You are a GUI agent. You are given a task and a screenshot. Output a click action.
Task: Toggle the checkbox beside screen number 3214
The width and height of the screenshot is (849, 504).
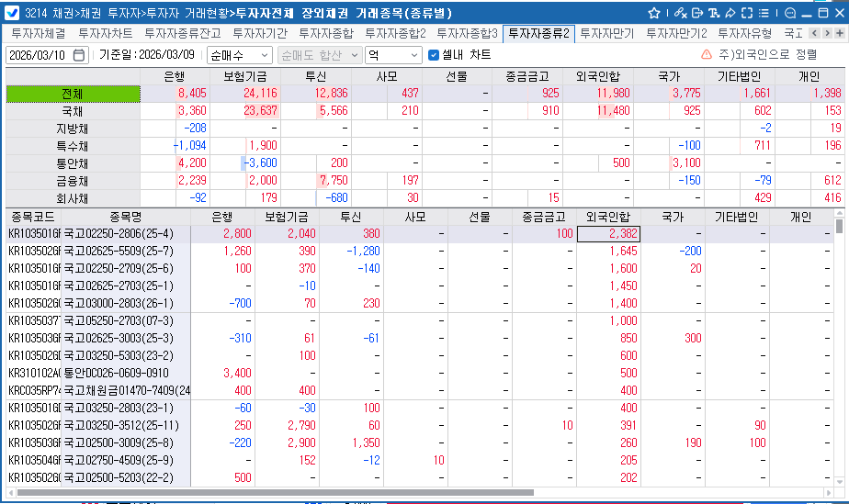(x=13, y=13)
